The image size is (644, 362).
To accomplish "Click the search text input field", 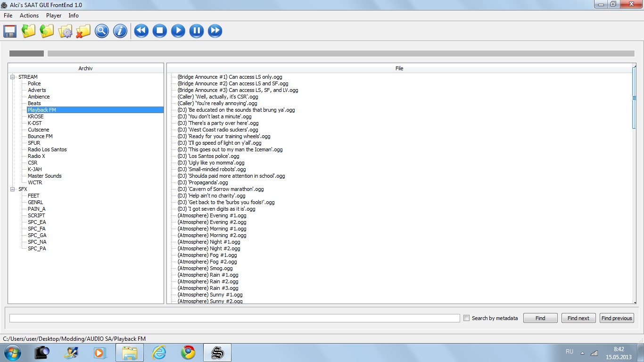I will pos(234,318).
